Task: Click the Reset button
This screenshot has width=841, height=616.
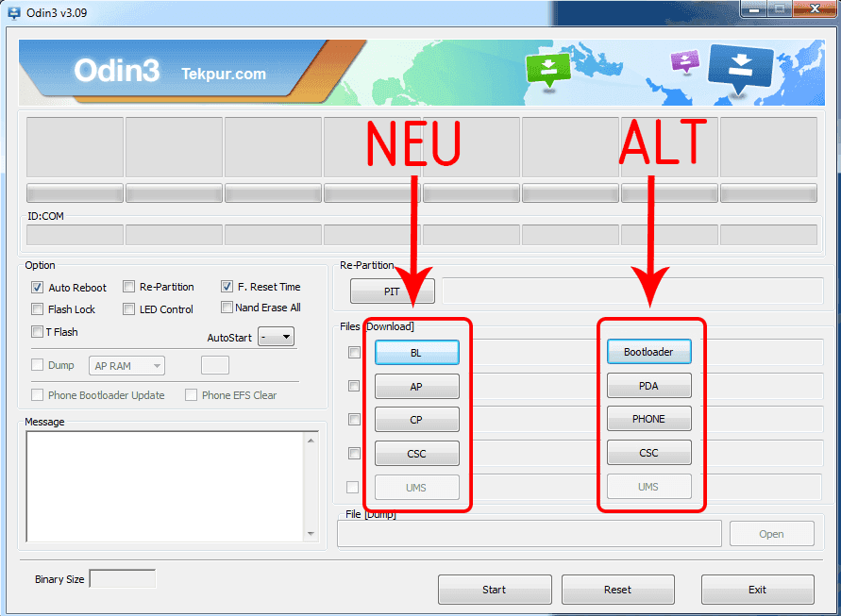Action: (x=618, y=590)
